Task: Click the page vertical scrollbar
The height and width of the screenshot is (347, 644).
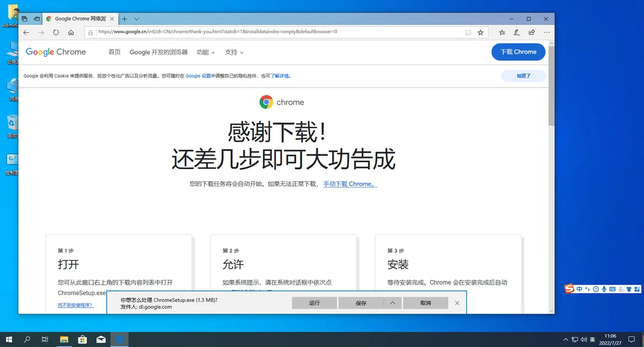Action: coord(551,86)
